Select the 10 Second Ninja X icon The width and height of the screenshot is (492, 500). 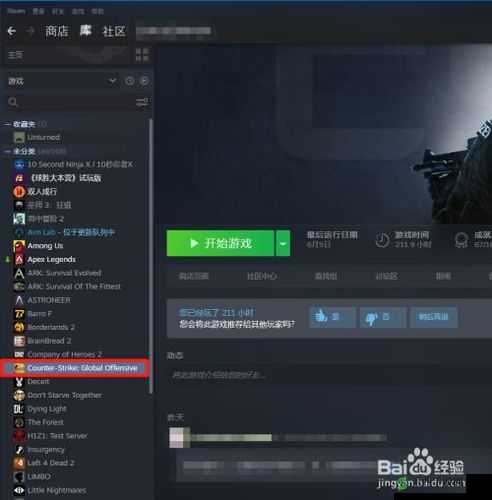click(19, 164)
